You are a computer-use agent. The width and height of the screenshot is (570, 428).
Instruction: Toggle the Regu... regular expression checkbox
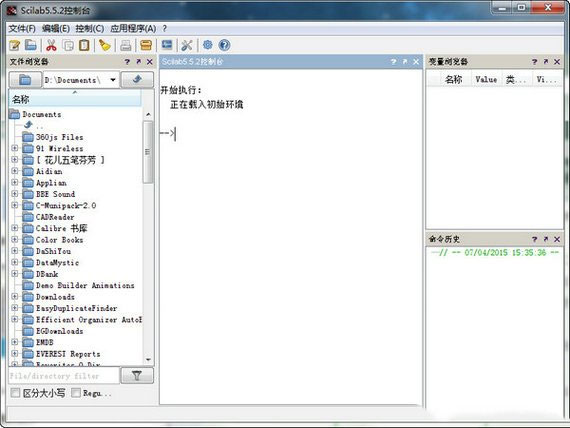[76, 393]
